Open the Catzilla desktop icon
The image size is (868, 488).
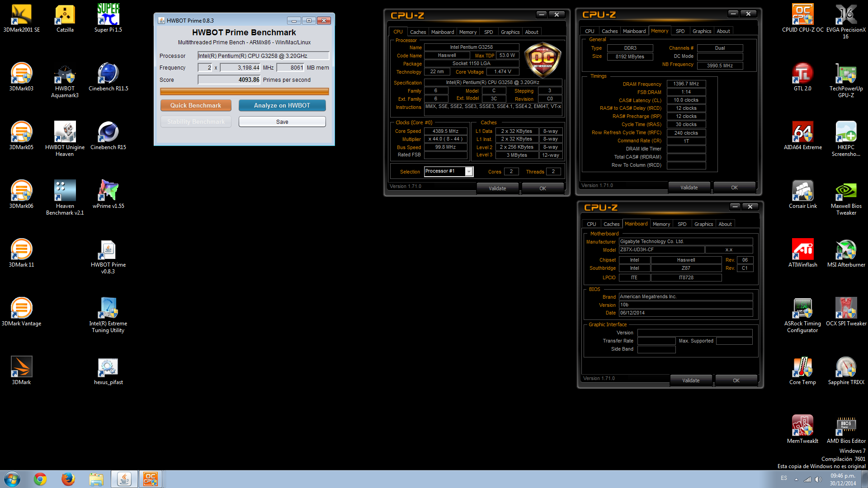tap(65, 18)
